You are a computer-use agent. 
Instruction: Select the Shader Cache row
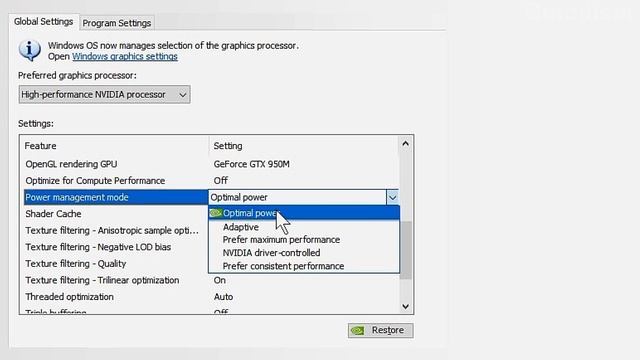116,214
